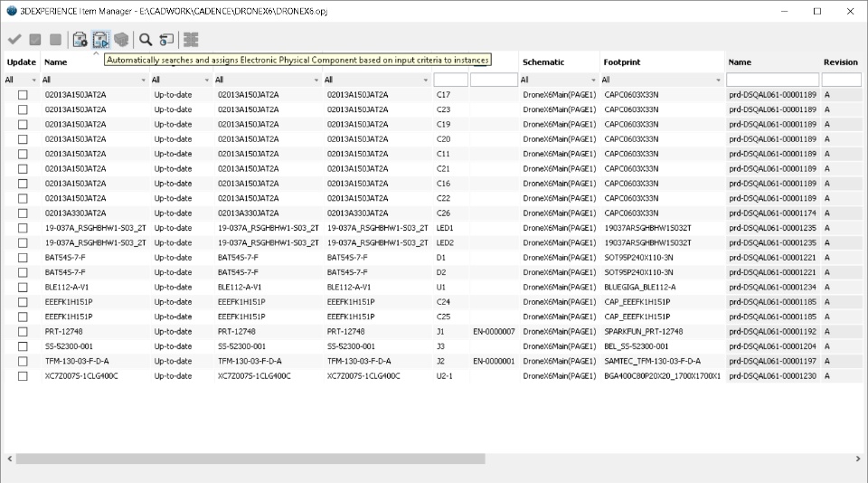Click the product Name filter text field
The height and width of the screenshot is (483, 868).
click(x=772, y=80)
